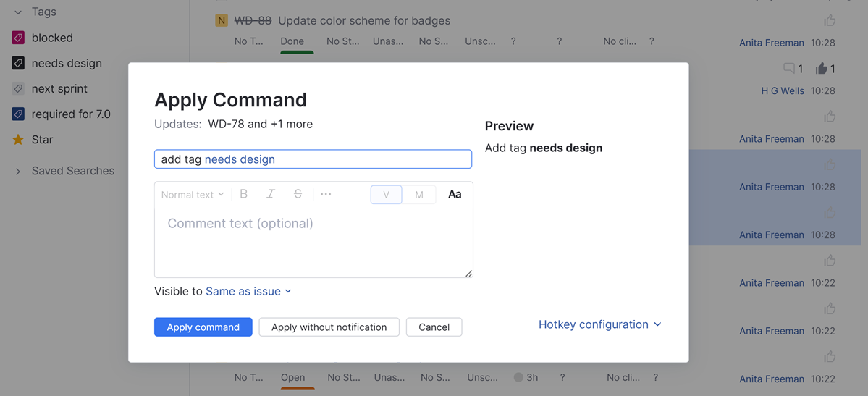Expand the Hotkey configuration section
The height and width of the screenshot is (396, 868).
pyautogui.click(x=599, y=324)
